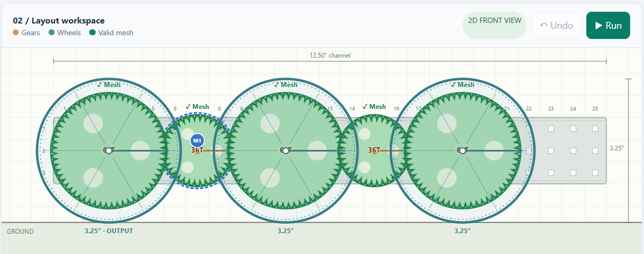Viewport: 644px width, 254px height.
Task: Click the top-row channel hole under column 24
Action: coord(573,129)
